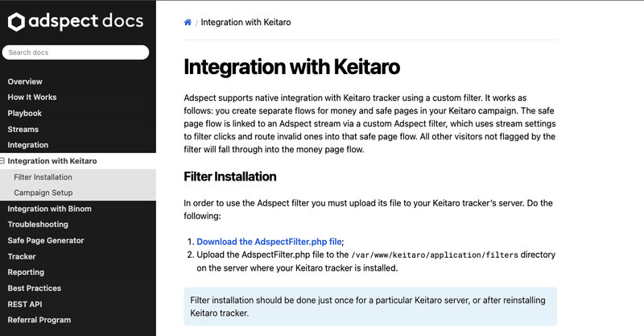Open the Reporting docs page

coord(26,272)
